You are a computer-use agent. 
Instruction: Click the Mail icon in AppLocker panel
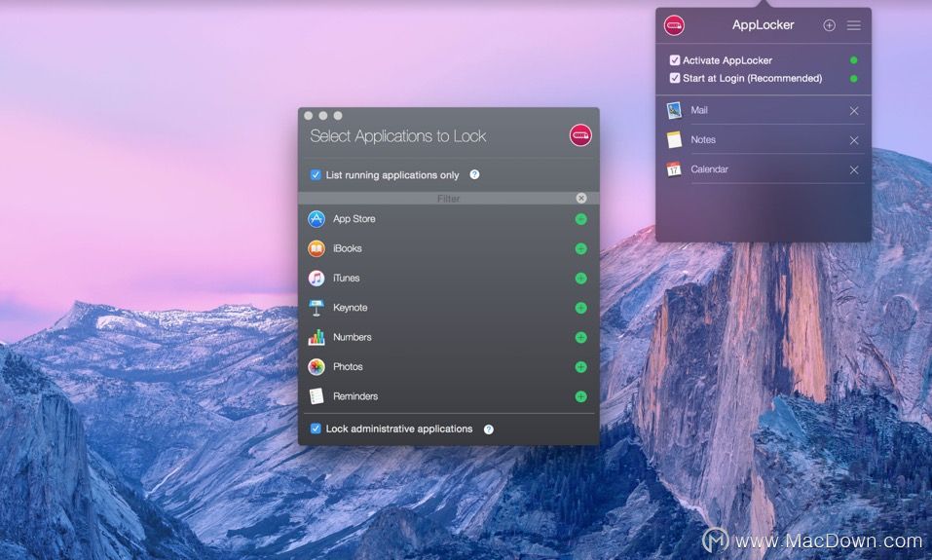tap(674, 110)
